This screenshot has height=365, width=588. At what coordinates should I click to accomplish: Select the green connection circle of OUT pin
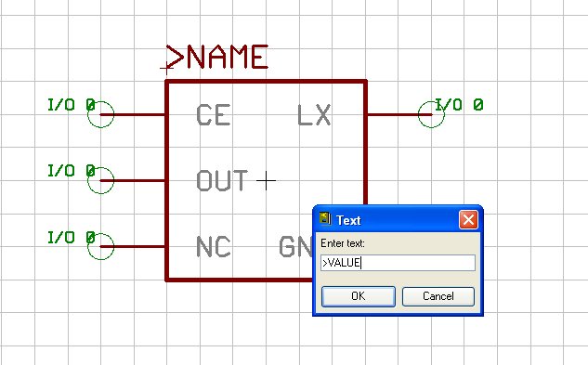tap(100, 180)
